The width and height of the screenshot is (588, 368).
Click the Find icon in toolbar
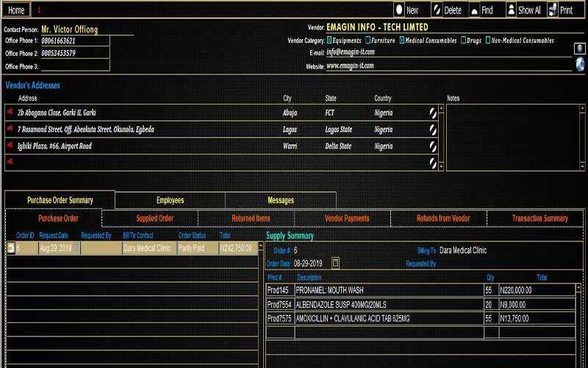click(474, 10)
